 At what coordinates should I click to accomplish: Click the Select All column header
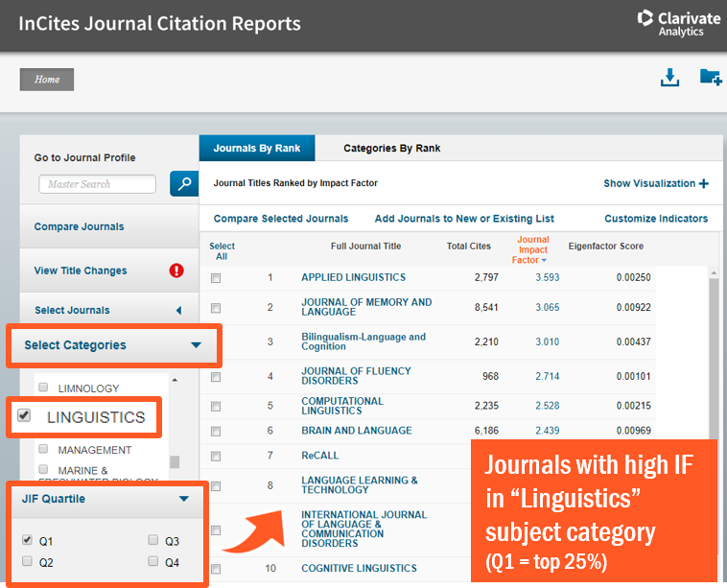point(222,251)
